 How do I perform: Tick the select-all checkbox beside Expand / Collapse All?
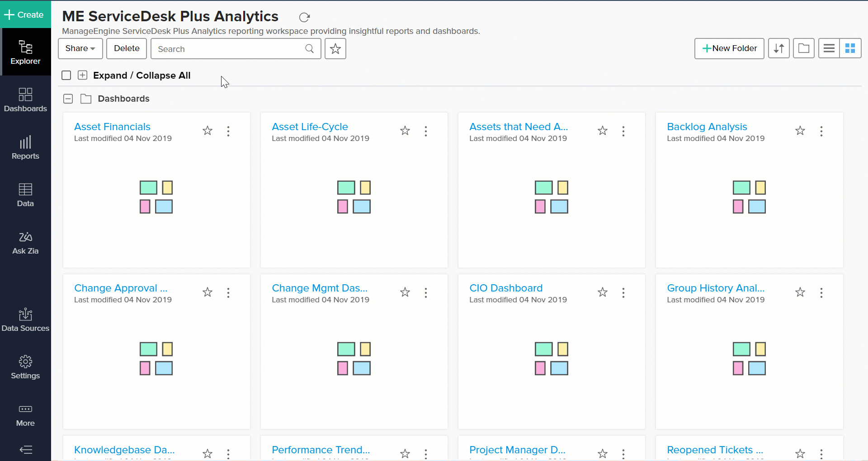pyautogui.click(x=66, y=75)
